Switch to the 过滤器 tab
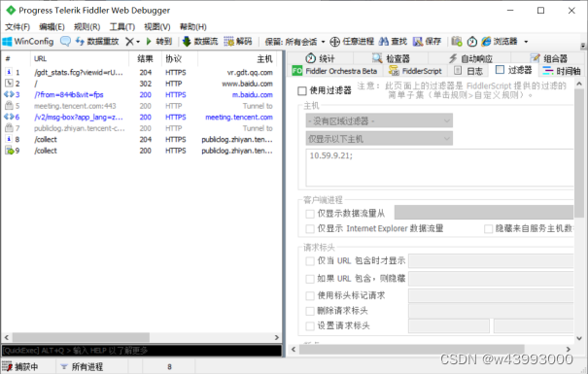Screen dimensions: 588x374 [513, 70]
